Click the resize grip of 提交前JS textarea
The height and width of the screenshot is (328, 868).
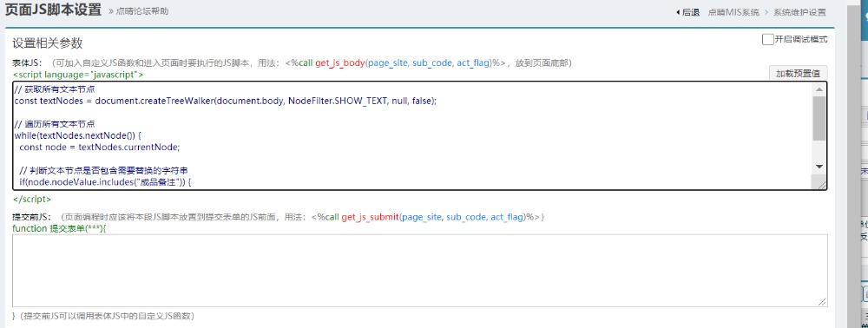[823, 301]
